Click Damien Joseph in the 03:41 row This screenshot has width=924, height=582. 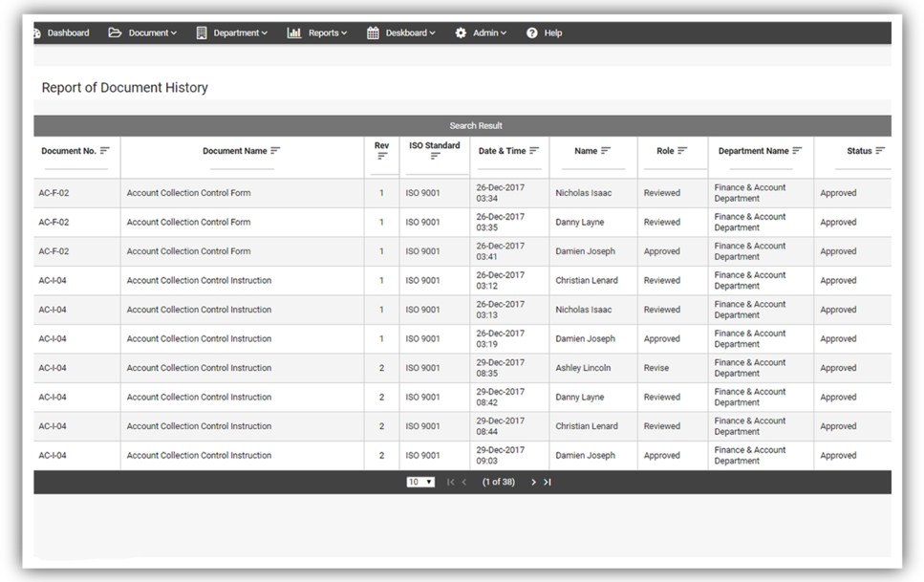[585, 251]
